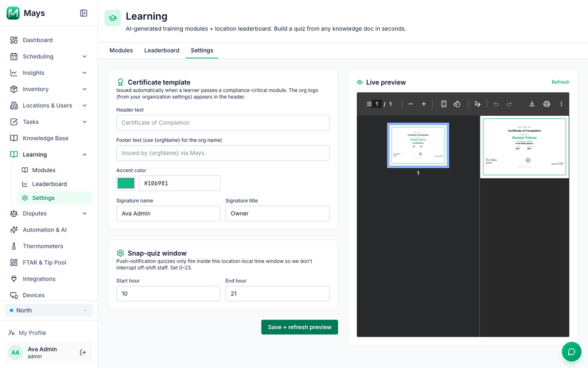Click the Locations & Users building icon
The image size is (588, 368).
(x=14, y=105)
